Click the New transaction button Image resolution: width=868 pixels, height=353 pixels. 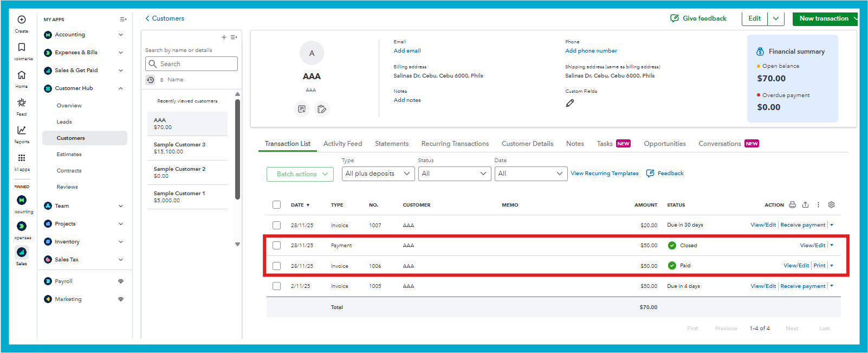pos(824,18)
